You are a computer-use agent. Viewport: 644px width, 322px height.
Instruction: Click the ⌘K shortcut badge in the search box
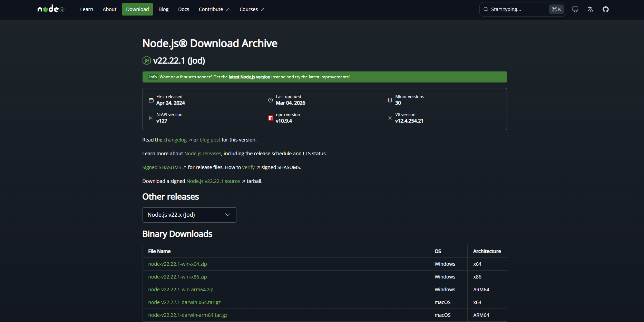556,9
